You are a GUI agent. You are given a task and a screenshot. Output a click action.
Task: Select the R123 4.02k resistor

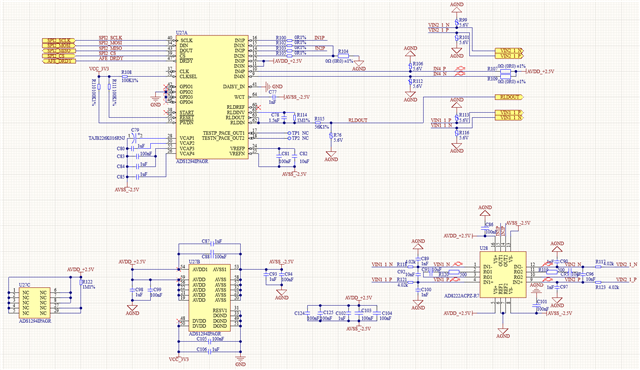point(598,282)
